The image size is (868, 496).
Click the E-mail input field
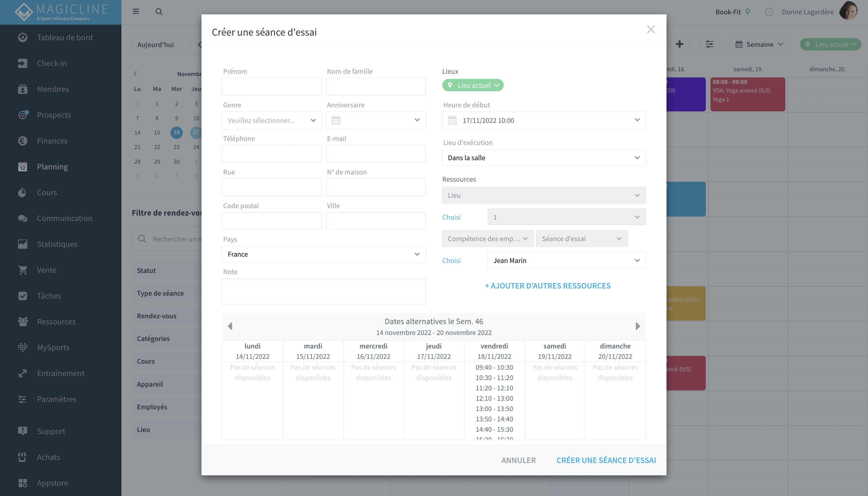375,154
